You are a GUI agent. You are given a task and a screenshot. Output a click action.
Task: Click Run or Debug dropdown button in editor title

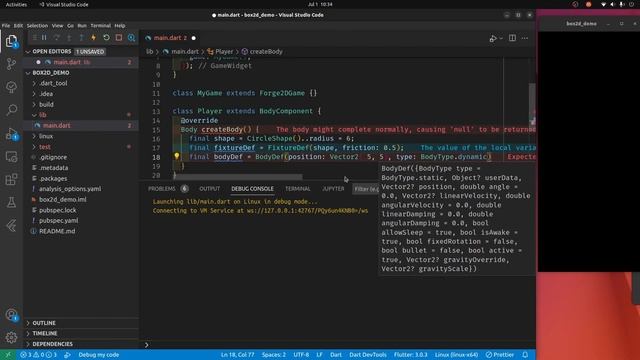[496, 38]
